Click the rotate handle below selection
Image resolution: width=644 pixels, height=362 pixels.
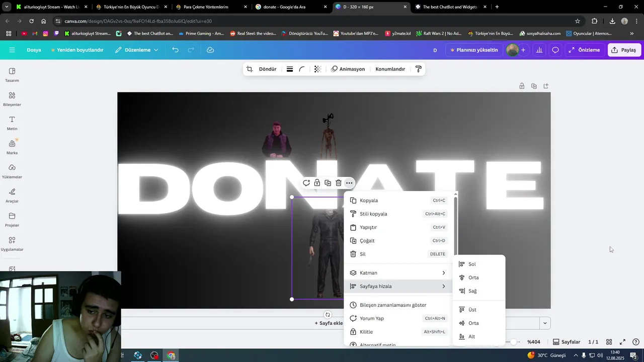[x=328, y=315]
